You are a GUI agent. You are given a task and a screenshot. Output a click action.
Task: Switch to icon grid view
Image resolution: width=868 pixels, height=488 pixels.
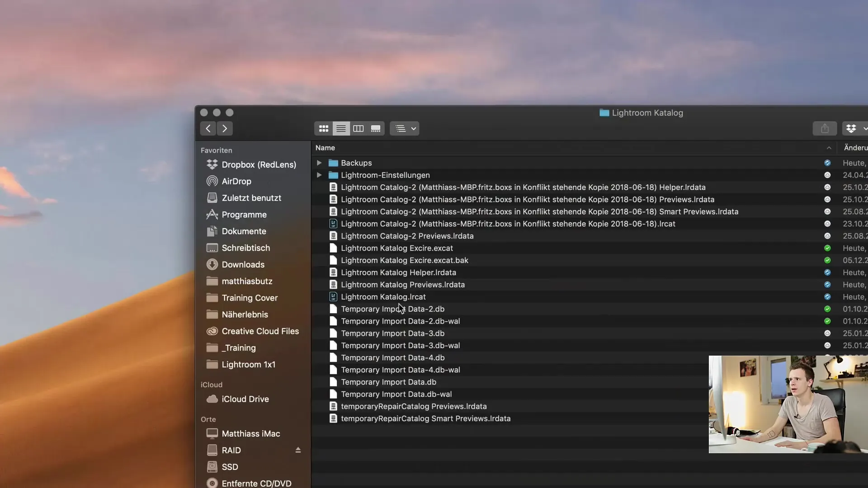tap(324, 129)
